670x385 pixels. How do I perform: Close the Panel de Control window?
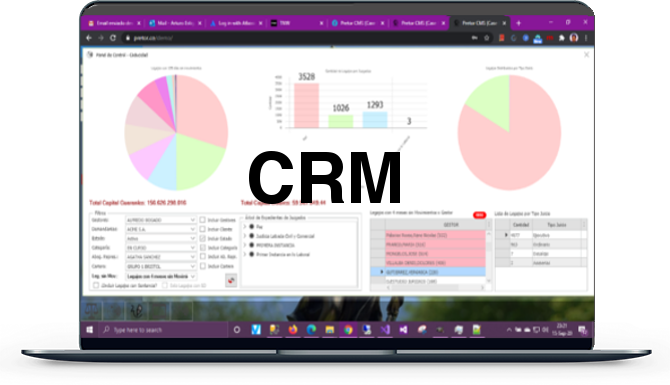pyautogui.click(x=586, y=55)
